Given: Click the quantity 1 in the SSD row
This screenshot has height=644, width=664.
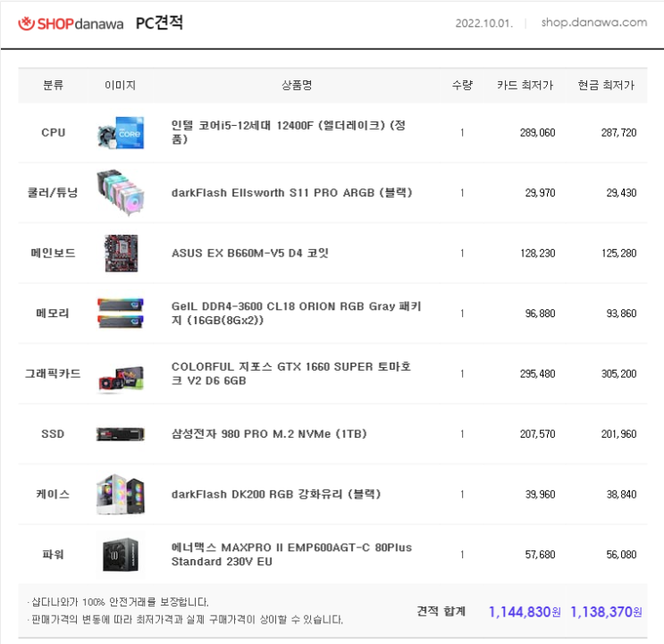Looking at the screenshot, I should (462, 434).
